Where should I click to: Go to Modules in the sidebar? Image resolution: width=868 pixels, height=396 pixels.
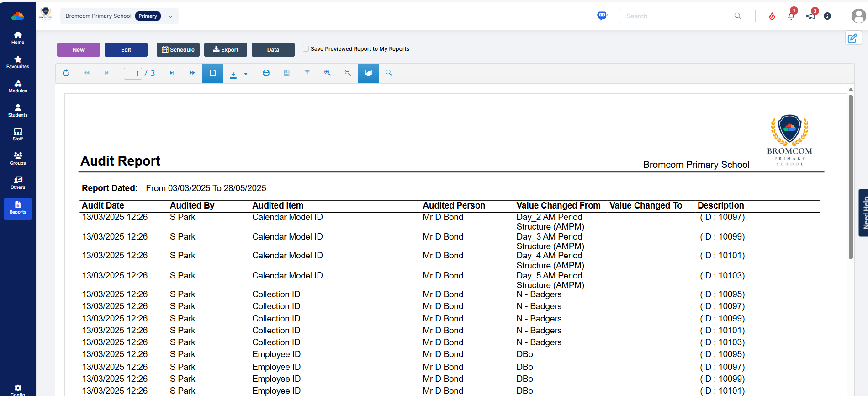point(18,86)
